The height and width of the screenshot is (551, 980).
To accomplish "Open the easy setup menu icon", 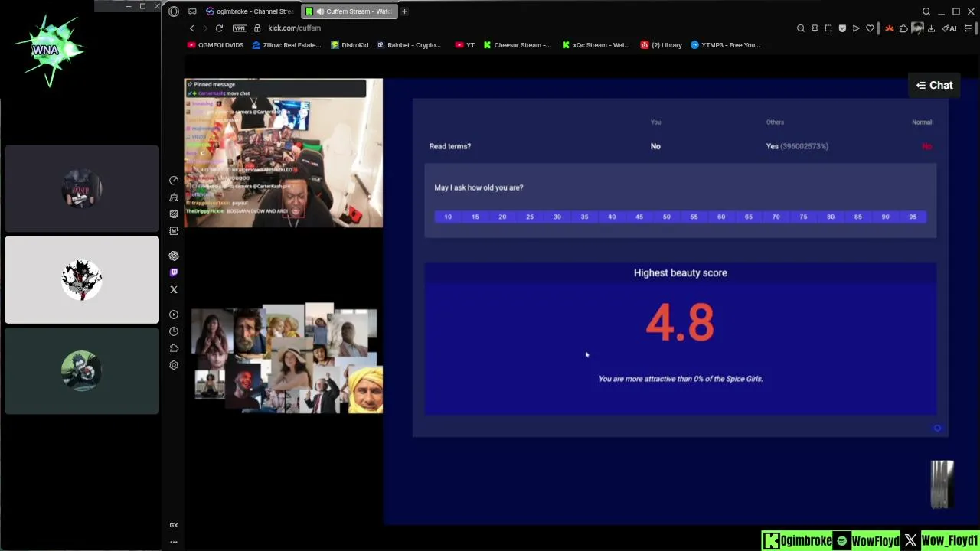I will pyautogui.click(x=969, y=28).
